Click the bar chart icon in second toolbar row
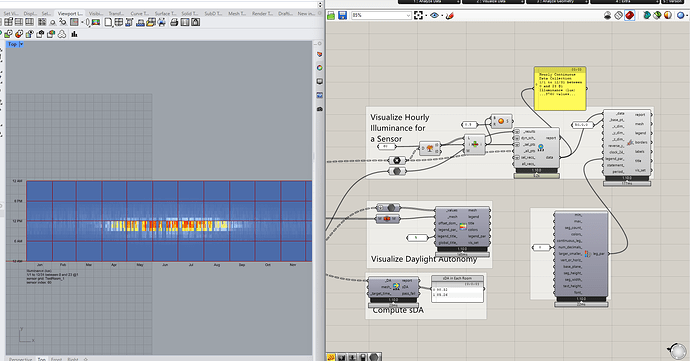The image size is (690, 361). [x=74, y=34]
